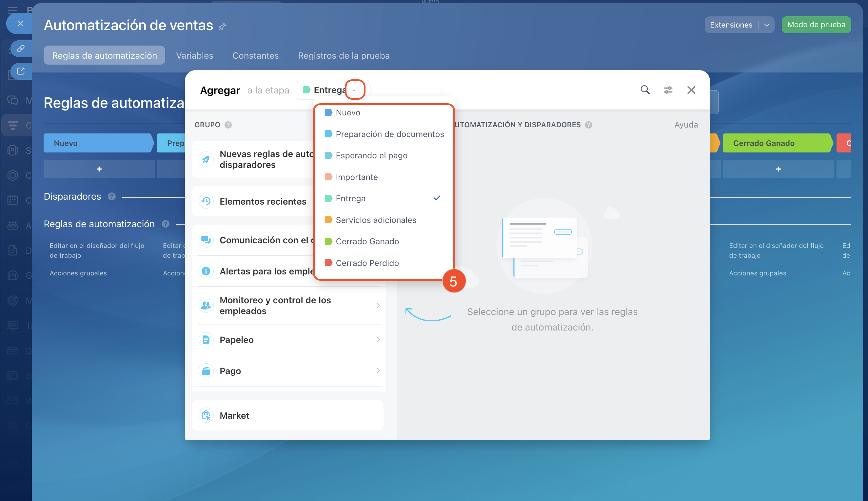
Task: Click the open in new window icon
Action: tap(21, 71)
